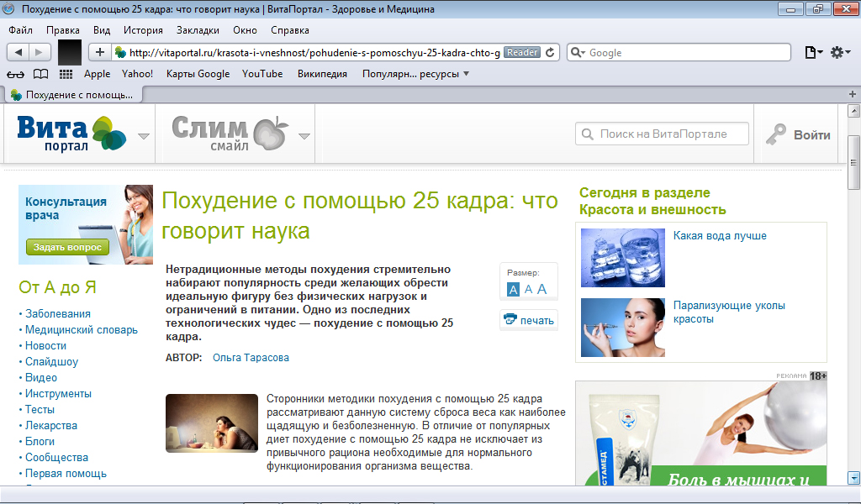861x504 pixels.
Task: Open the Сообщества sidebar link
Action: [x=56, y=457]
